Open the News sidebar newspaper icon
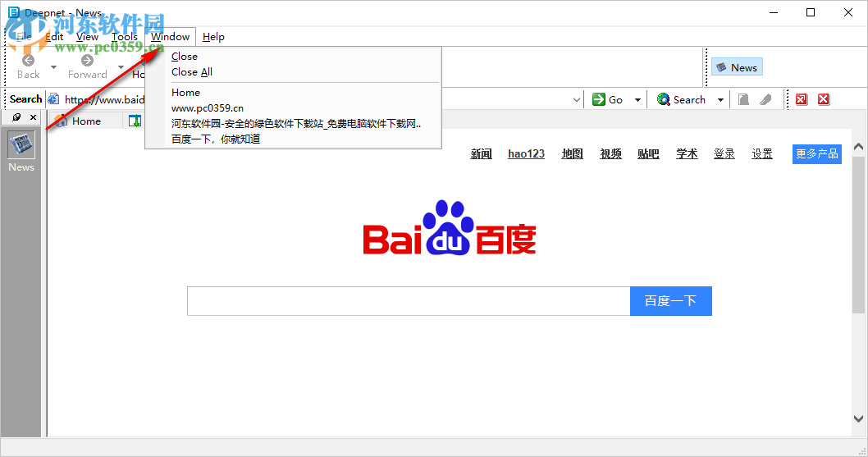868x457 pixels. click(x=21, y=144)
